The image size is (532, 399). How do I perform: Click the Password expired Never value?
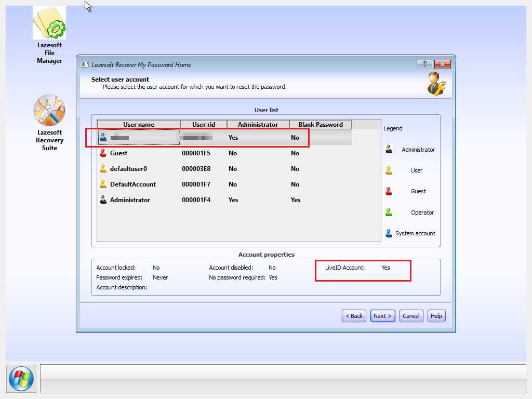(x=160, y=277)
